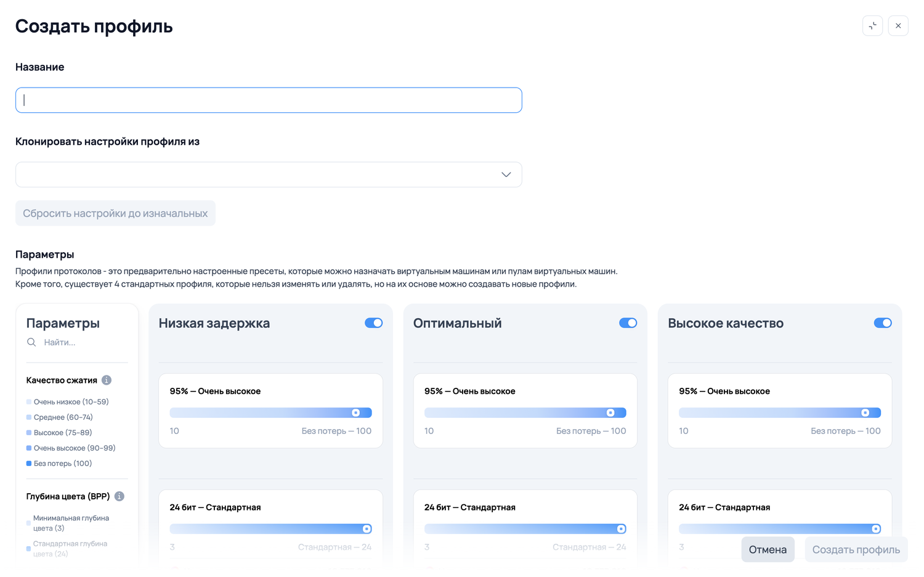This screenshot has height=577, width=924.
Task: Click the info icon next to Качество сжатия
Action: pos(107,380)
